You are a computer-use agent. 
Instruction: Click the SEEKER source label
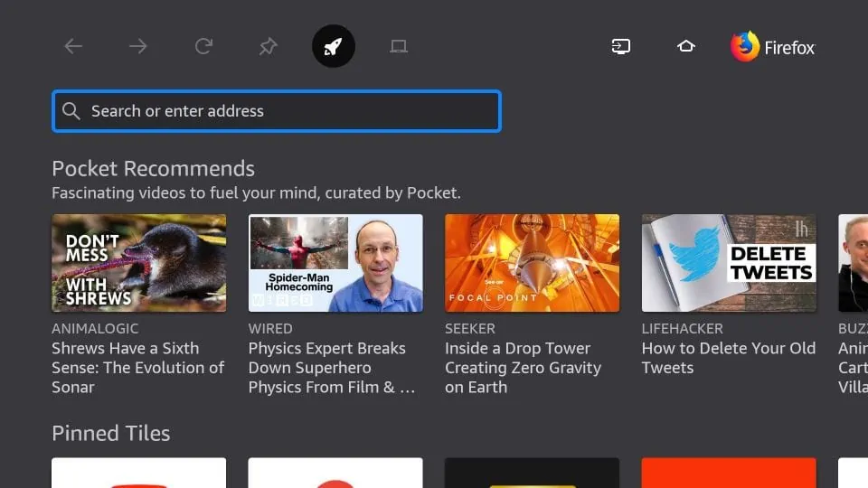pyautogui.click(x=470, y=329)
